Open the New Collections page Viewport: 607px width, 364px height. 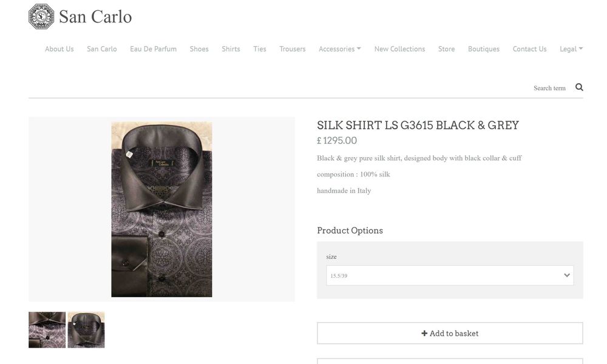tap(399, 49)
